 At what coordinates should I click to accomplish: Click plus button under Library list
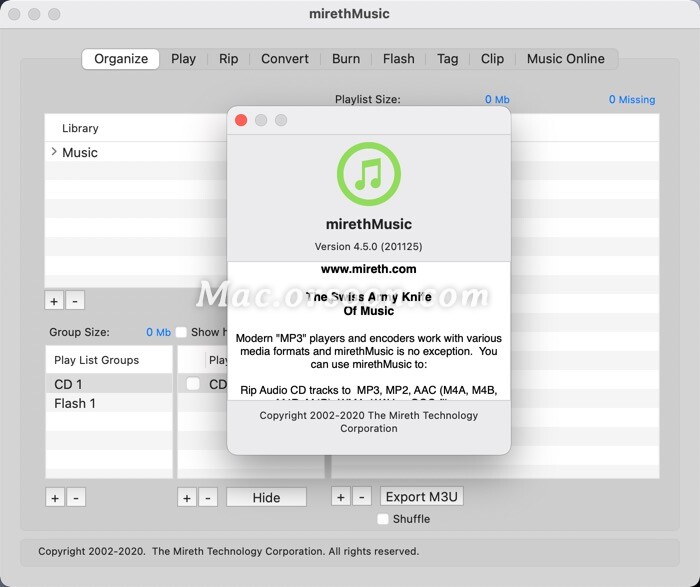click(54, 300)
